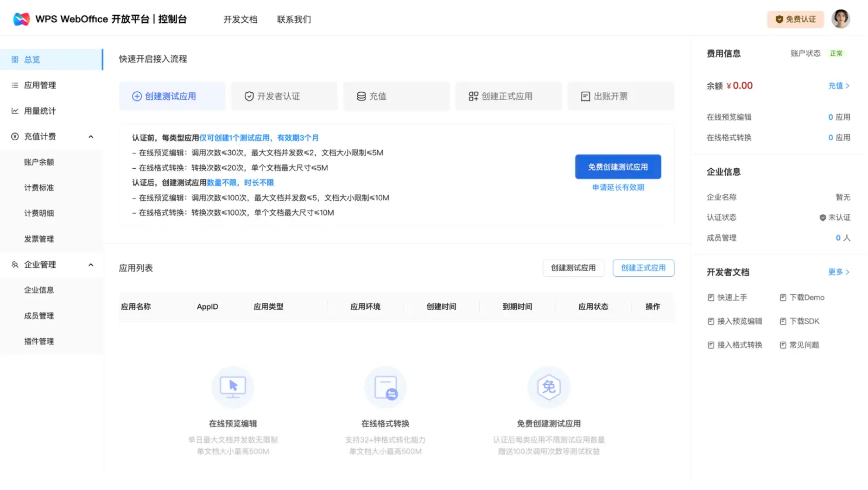Click the online preview editing monitor icon
The width and height of the screenshot is (868, 490).
[x=233, y=387]
